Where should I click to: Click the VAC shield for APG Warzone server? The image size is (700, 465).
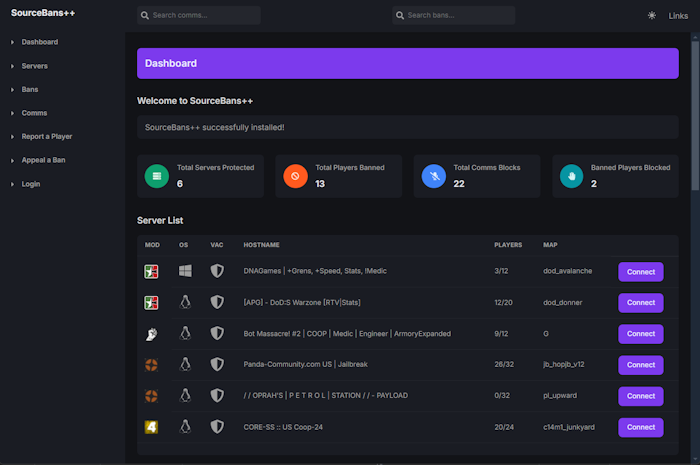tap(217, 302)
